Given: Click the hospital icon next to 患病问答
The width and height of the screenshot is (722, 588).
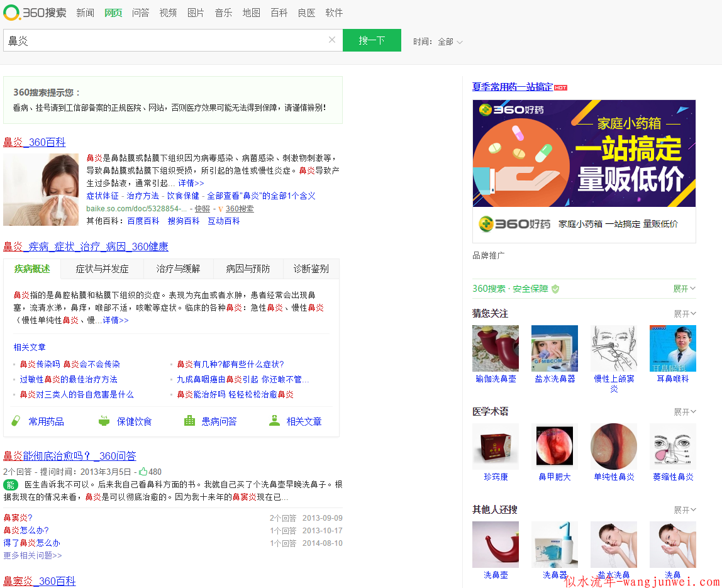Looking at the screenshot, I should 189,421.
